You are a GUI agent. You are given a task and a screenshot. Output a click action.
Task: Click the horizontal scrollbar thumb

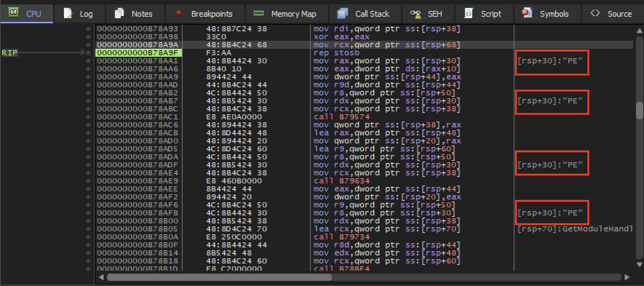point(219,277)
